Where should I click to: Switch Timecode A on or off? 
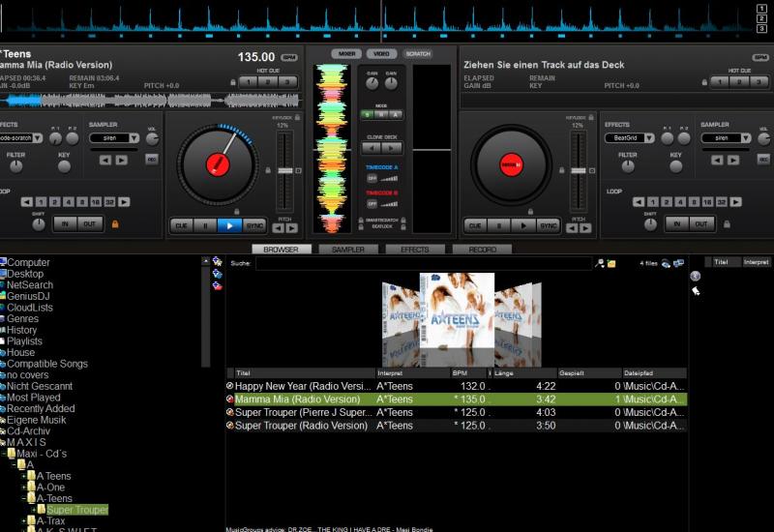pyautogui.click(x=372, y=178)
